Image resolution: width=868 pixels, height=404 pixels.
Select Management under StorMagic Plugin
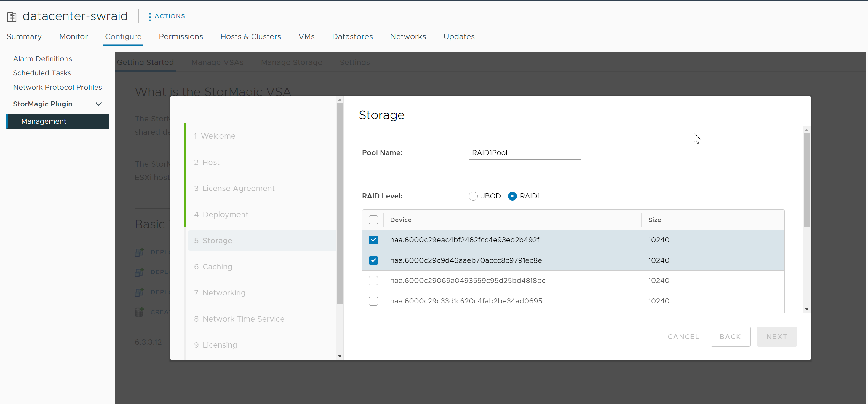[57, 121]
